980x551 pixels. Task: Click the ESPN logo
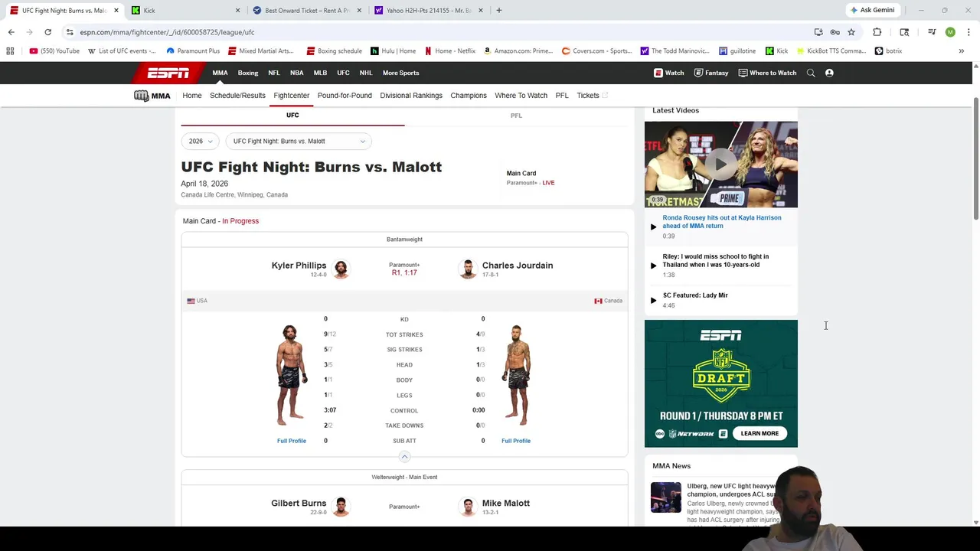point(168,73)
